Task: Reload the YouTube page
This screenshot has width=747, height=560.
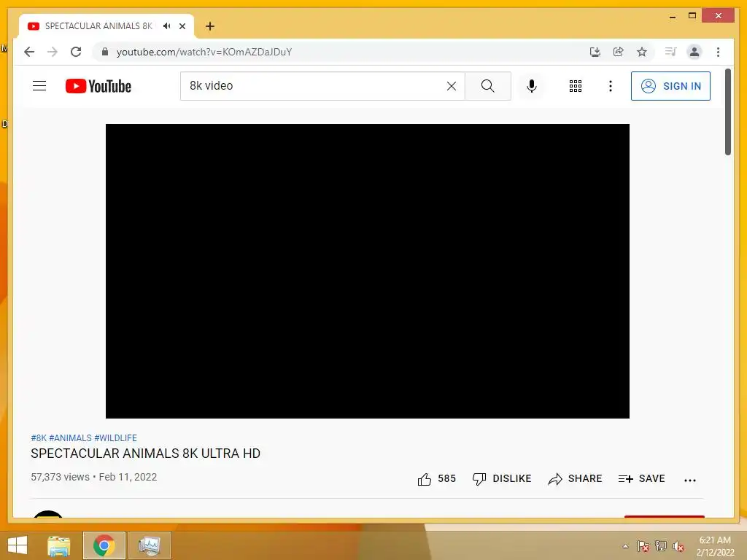Action: click(x=76, y=52)
